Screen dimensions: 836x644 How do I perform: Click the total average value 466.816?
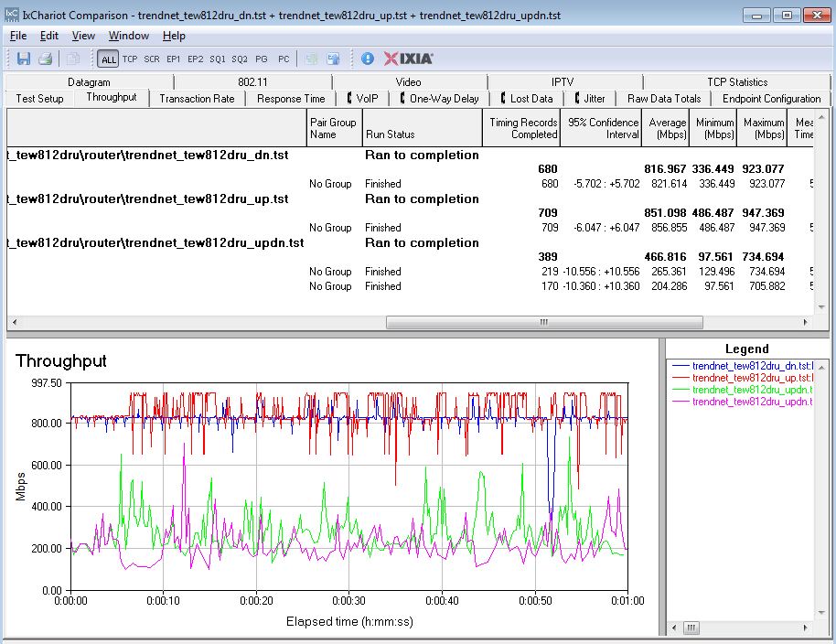665,257
